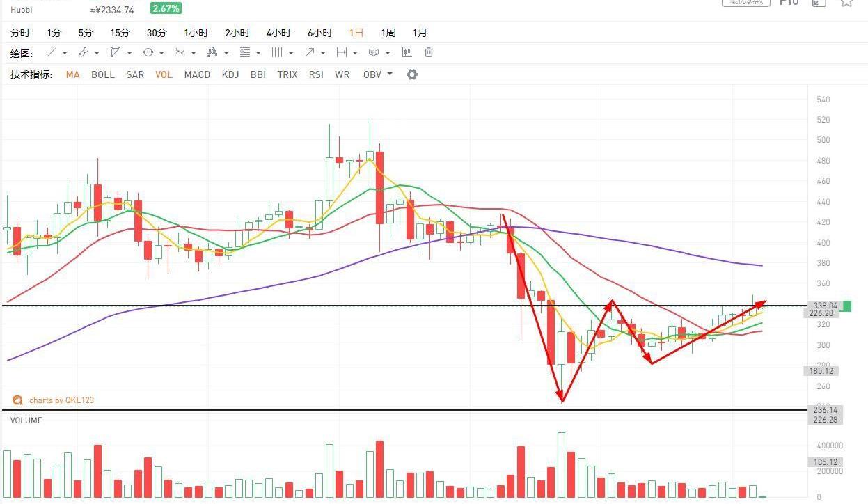
Task: Select the arrow drawing tool
Action: pyautogui.click(x=309, y=53)
